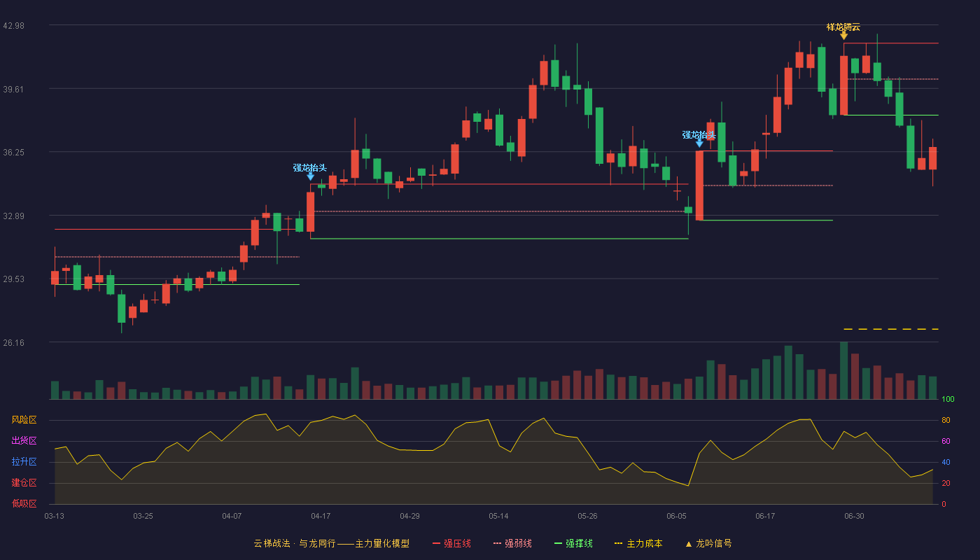Click the 36.25 price axis label
980x560 pixels.
pyautogui.click(x=13, y=153)
